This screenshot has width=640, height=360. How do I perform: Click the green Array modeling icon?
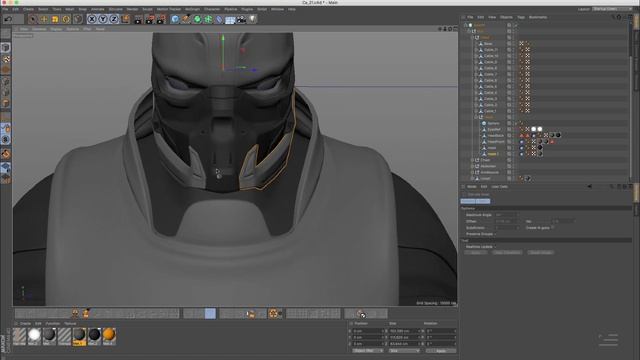pyautogui.click(x=208, y=19)
